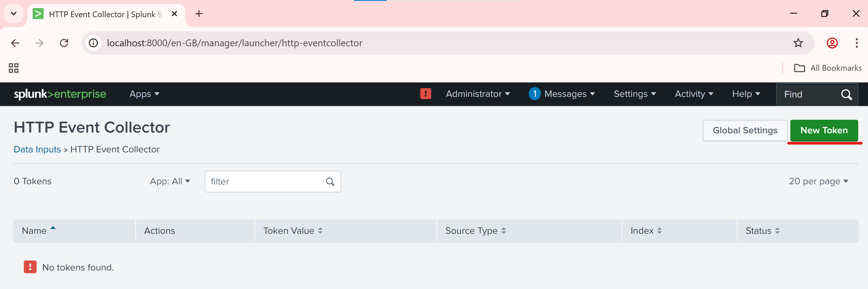Click the browser back arrow
This screenshot has height=289, width=868.
pyautogui.click(x=15, y=43)
